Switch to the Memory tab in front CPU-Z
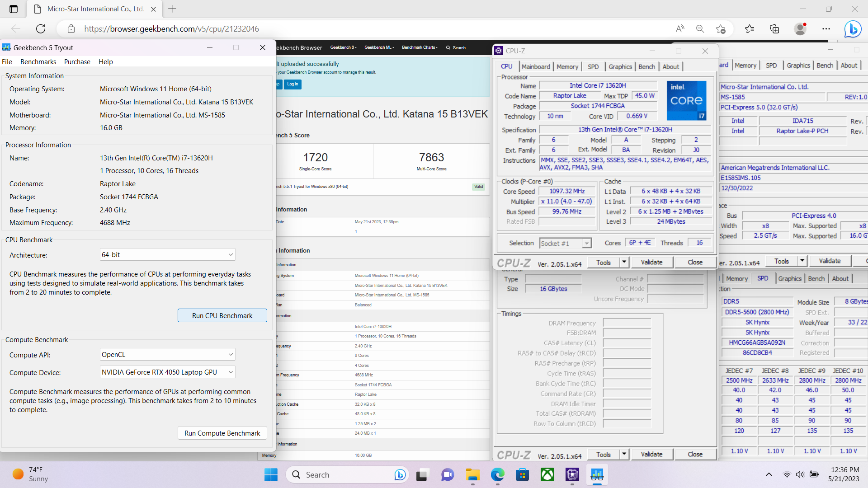This screenshot has height=488, width=868. [x=567, y=66]
